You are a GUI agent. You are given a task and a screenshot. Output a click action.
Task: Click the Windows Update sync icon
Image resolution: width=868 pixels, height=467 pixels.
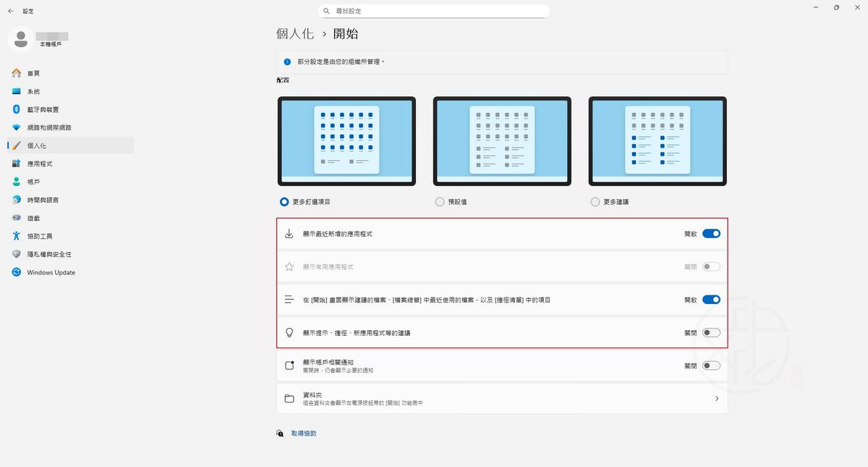[x=16, y=272]
